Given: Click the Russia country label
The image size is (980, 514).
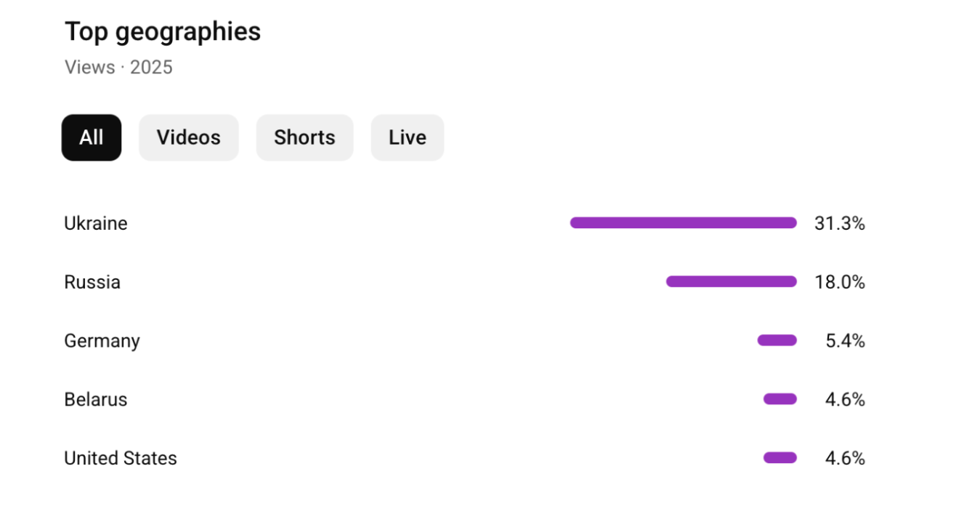Looking at the screenshot, I should tap(92, 282).
